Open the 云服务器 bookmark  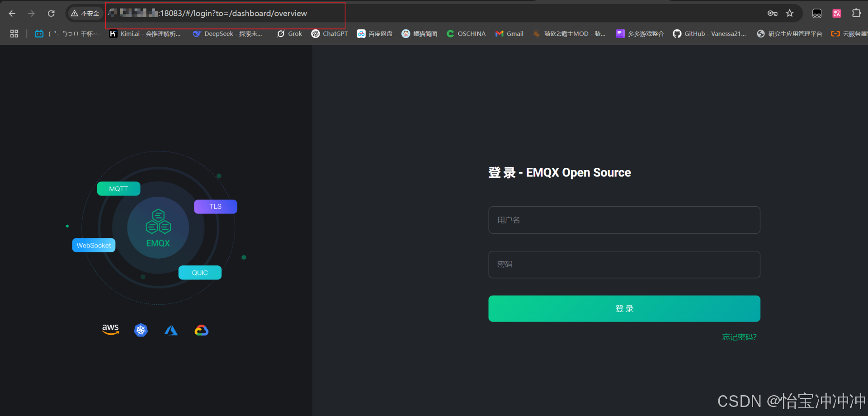(x=849, y=34)
